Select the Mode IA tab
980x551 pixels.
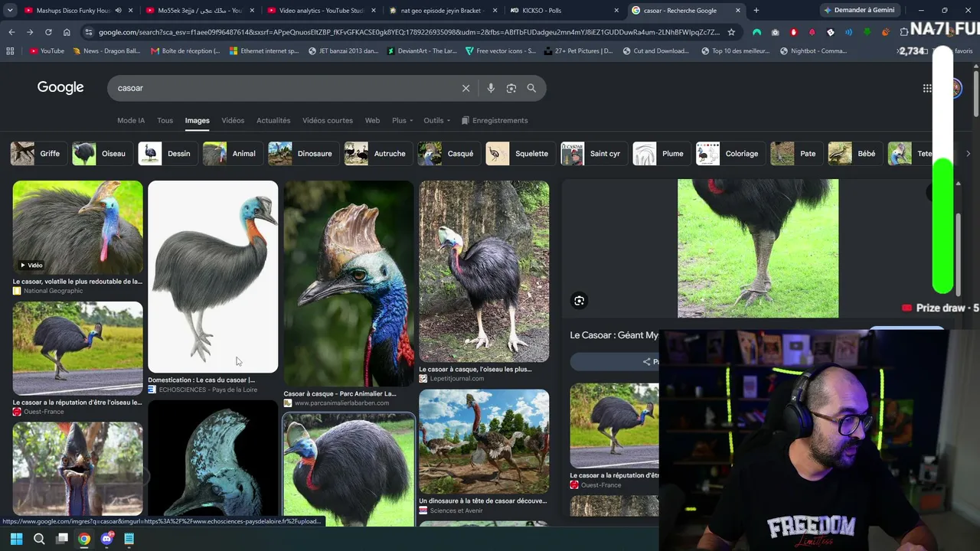[131, 120]
